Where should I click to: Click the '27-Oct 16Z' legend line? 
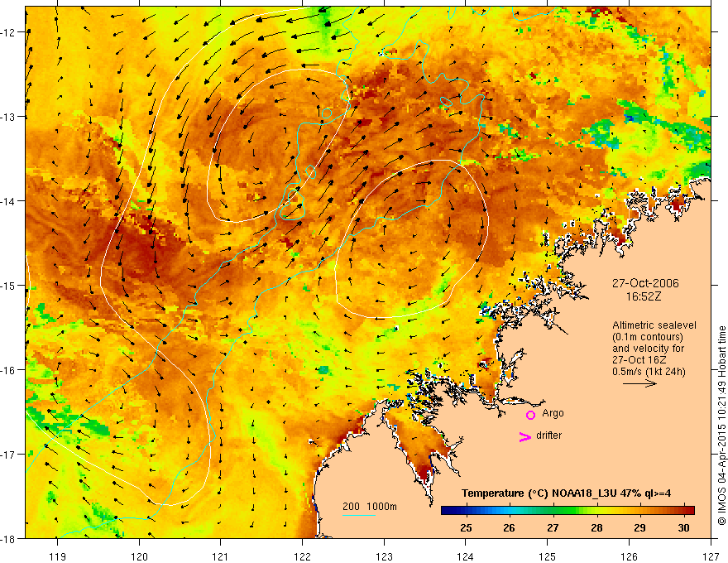(x=639, y=360)
